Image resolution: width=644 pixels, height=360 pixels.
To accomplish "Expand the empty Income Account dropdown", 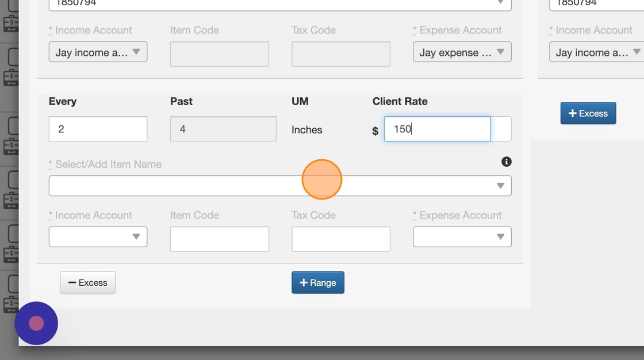I will pos(98,236).
